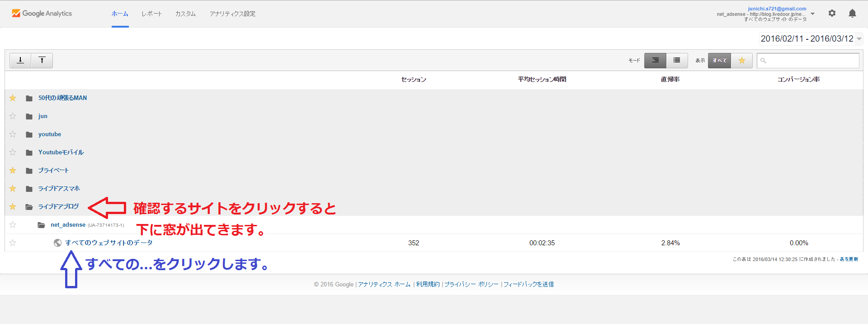Unstar the ライブドアスマホ account

point(13,189)
